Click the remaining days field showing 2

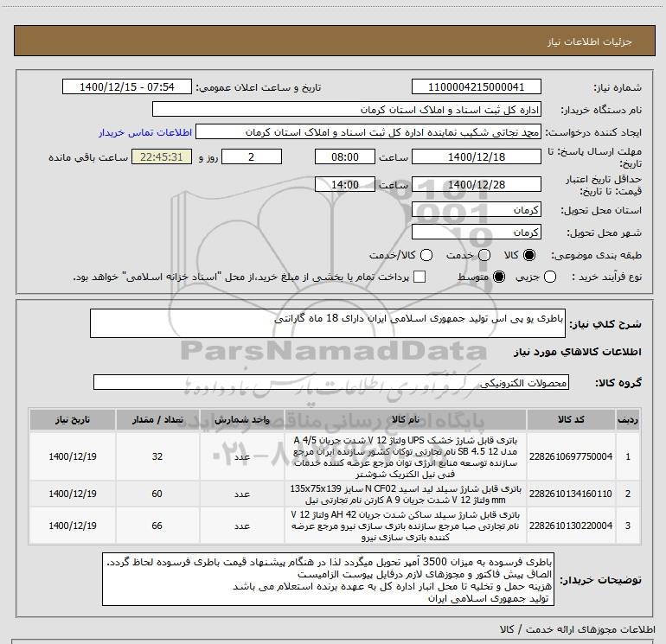click(252, 157)
